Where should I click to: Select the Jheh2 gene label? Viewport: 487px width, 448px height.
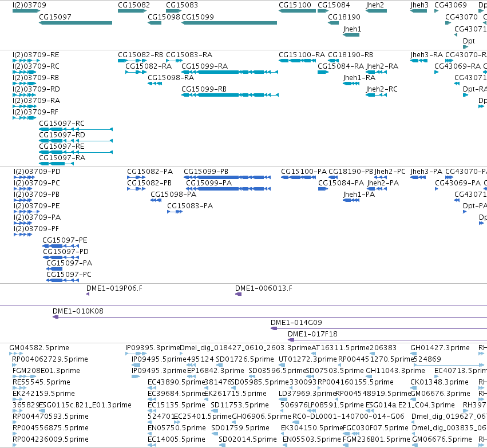click(x=375, y=5)
